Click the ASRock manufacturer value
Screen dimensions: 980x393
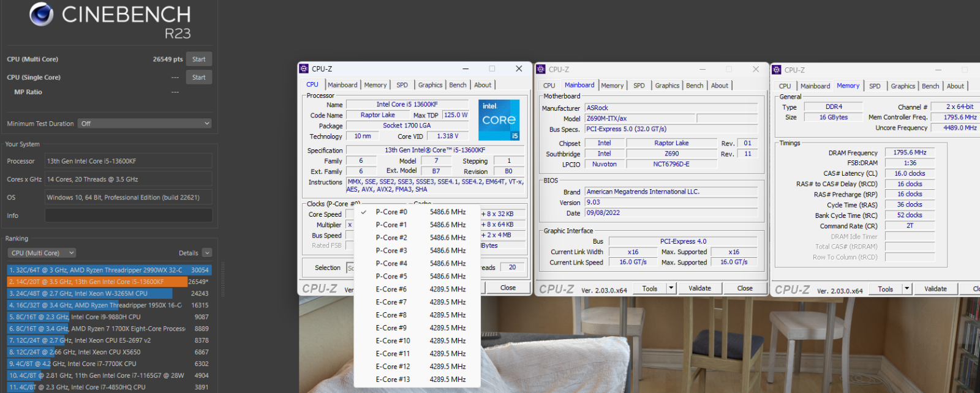click(671, 108)
